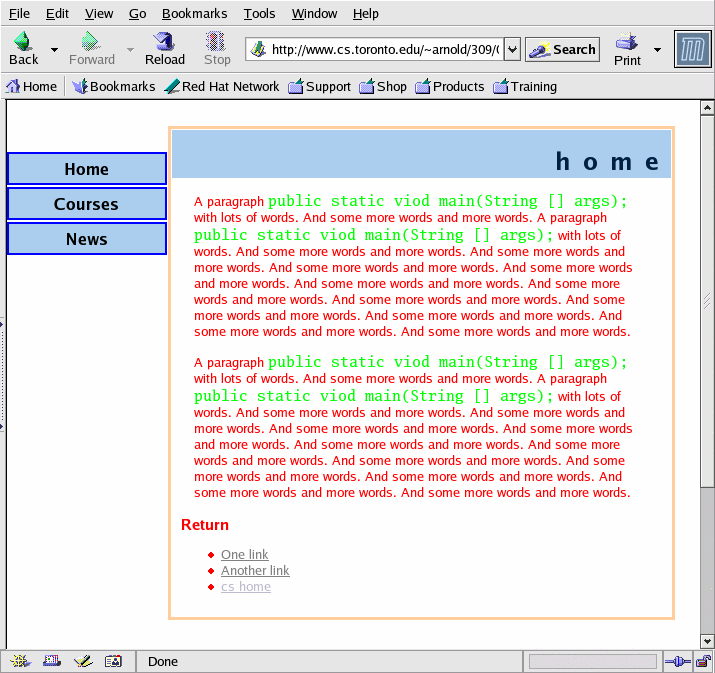715x673 pixels.
Task: Click scrollbar up arrow
Action: pos(707,108)
